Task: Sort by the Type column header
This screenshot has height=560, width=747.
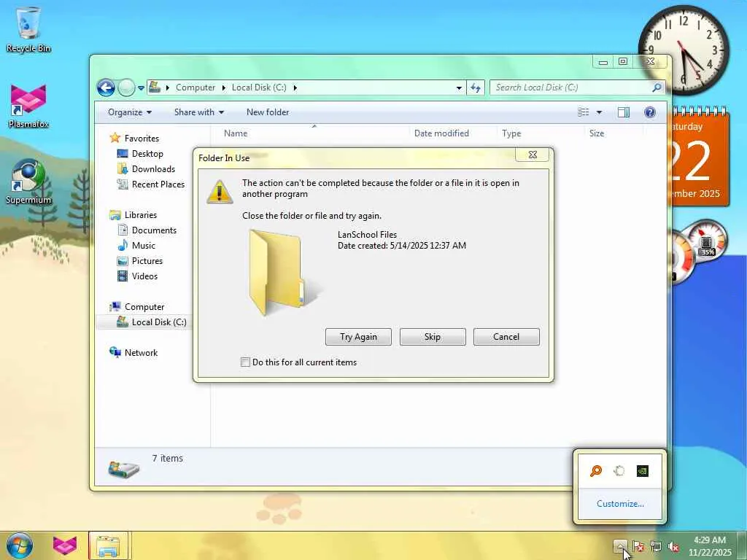Action: coord(541,133)
